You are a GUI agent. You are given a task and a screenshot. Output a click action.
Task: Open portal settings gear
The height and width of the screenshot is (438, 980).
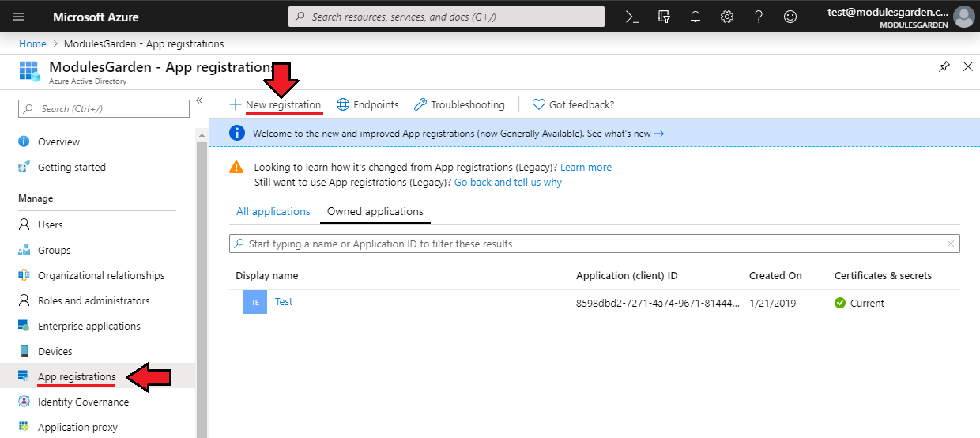pos(727,17)
